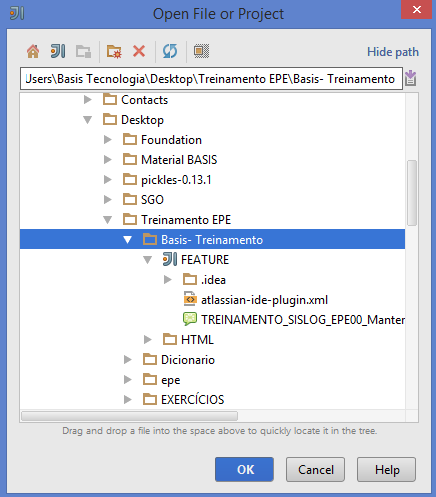Select the FEATURE project entry
The height and width of the screenshot is (497, 436).
pyautogui.click(x=205, y=260)
